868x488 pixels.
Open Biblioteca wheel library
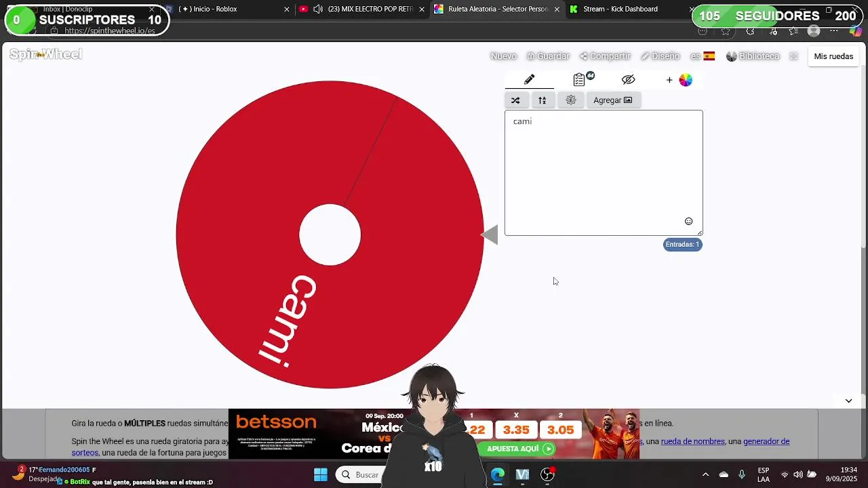753,56
